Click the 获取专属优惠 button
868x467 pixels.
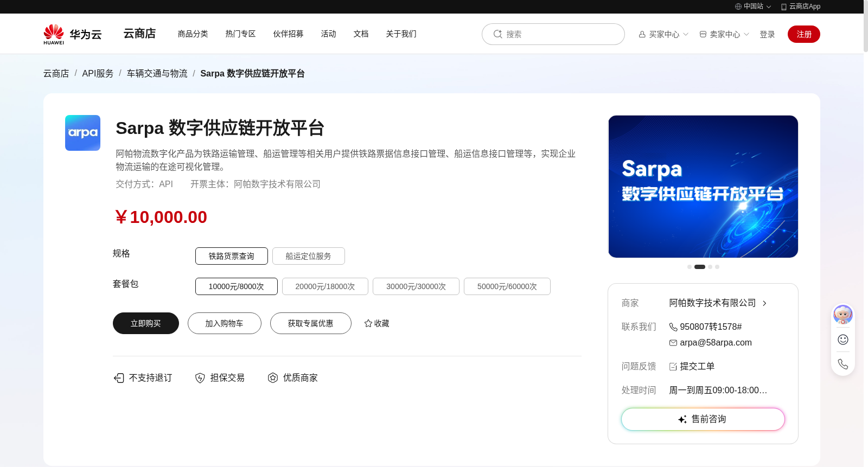pyautogui.click(x=311, y=323)
